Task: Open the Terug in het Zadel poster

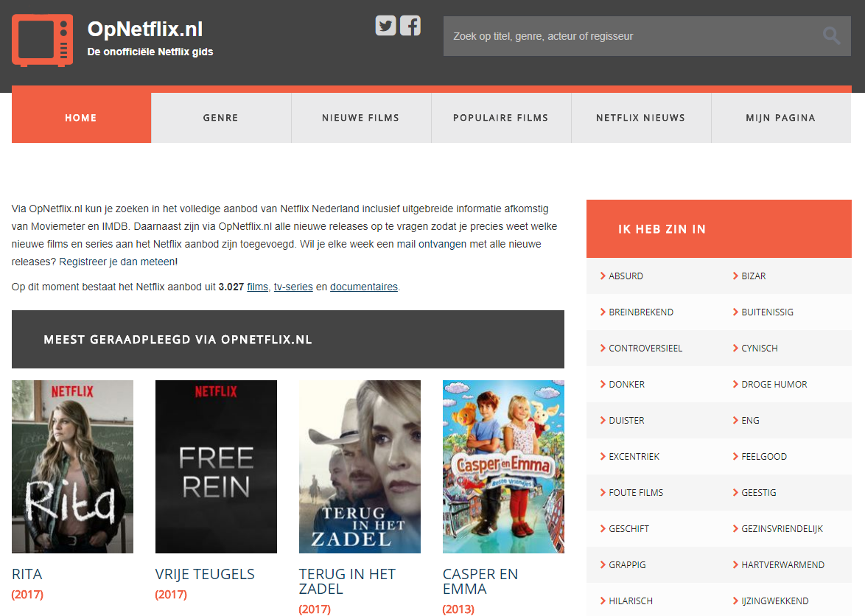Action: click(360, 466)
